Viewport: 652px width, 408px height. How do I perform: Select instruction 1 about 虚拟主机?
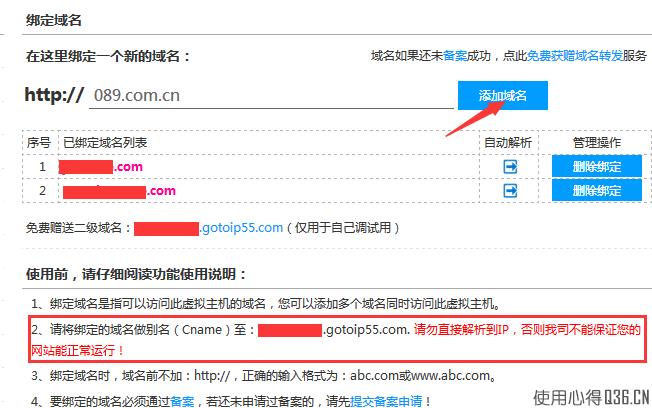tap(266, 304)
